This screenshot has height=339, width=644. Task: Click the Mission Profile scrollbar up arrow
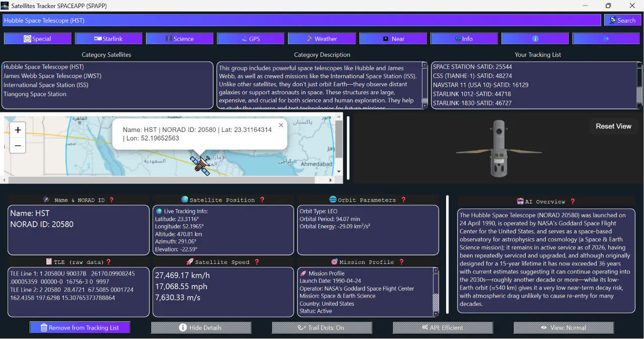436,271
